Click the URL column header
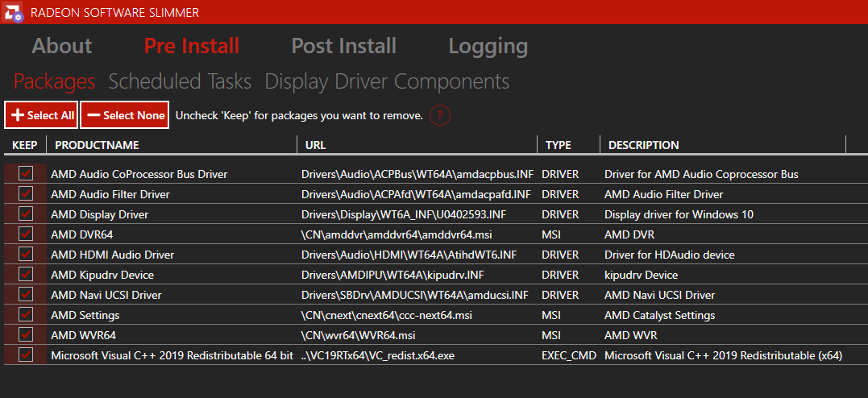Viewport: 868px width, 398px height. [316, 145]
